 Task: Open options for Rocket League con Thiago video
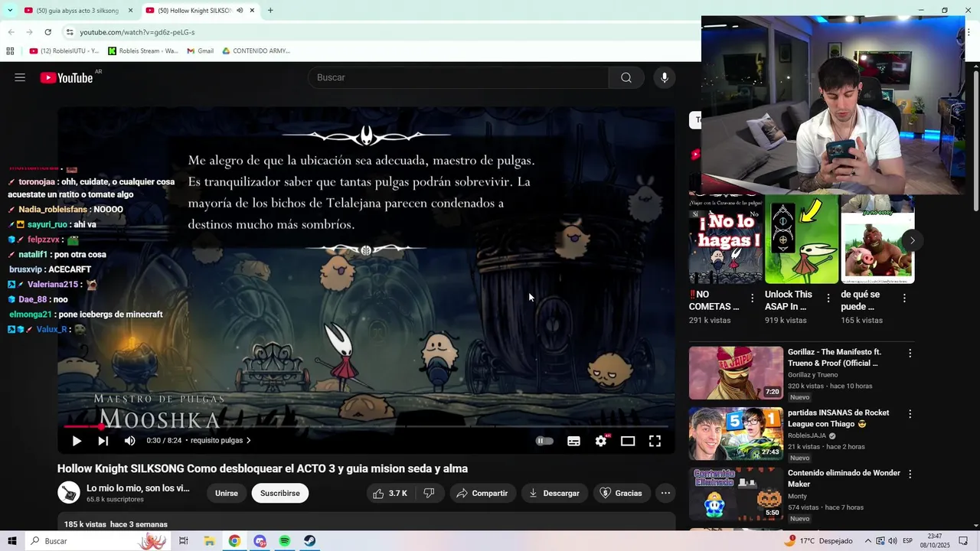click(x=910, y=414)
